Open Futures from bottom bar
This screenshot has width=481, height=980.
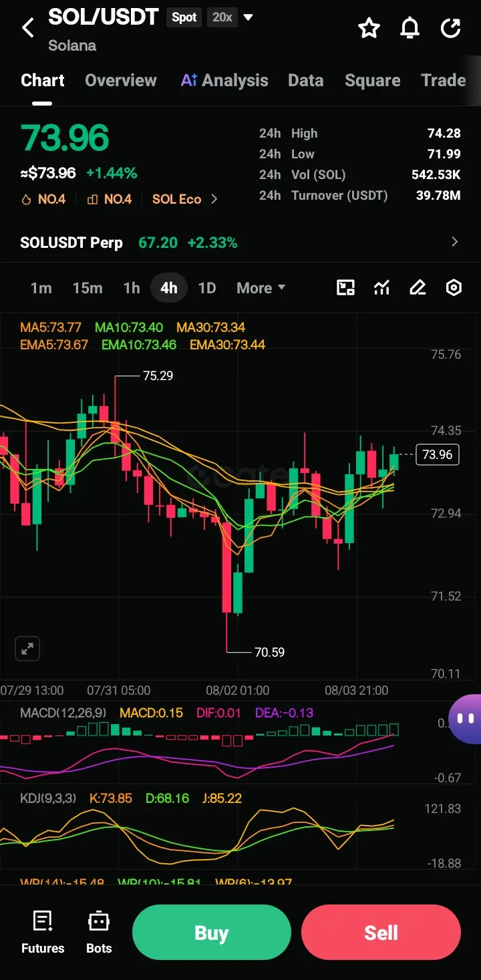pos(43,932)
